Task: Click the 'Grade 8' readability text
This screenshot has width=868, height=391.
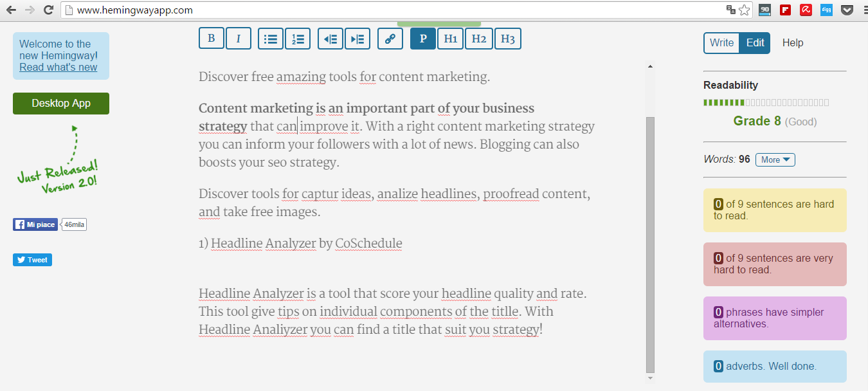Action: pos(757,121)
